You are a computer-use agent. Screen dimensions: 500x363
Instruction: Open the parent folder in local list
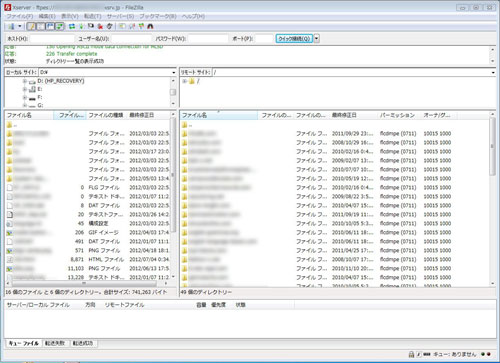(x=87, y=125)
